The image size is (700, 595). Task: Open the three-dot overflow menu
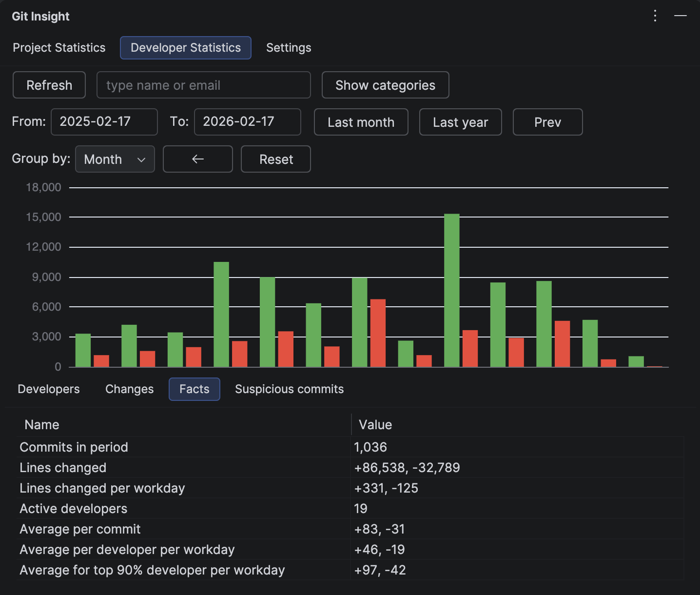(x=655, y=16)
